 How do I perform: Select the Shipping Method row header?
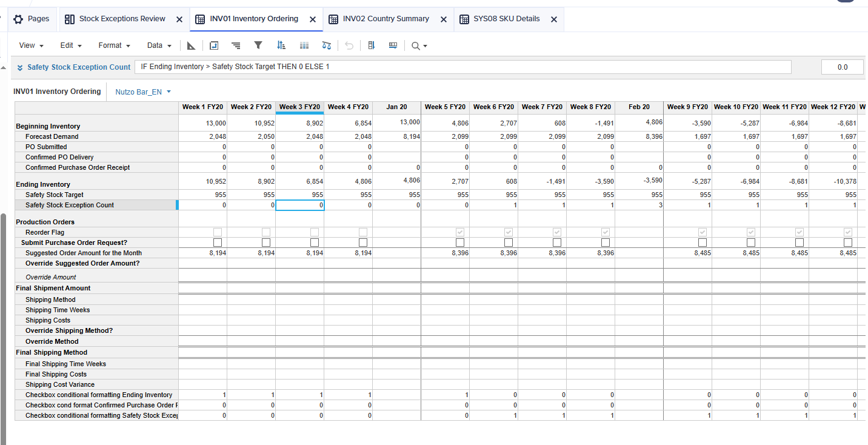(x=96, y=299)
